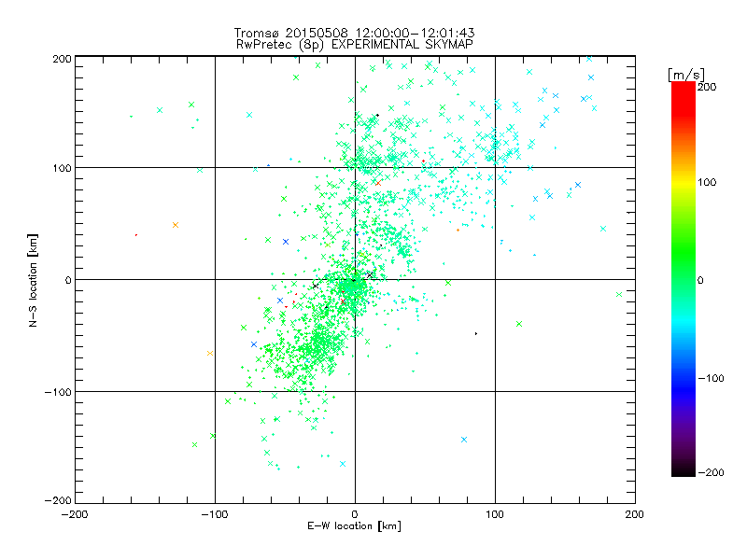This screenshot has height=560, width=747.
Task: Click the y-axis tick label "200"
Action: point(63,59)
